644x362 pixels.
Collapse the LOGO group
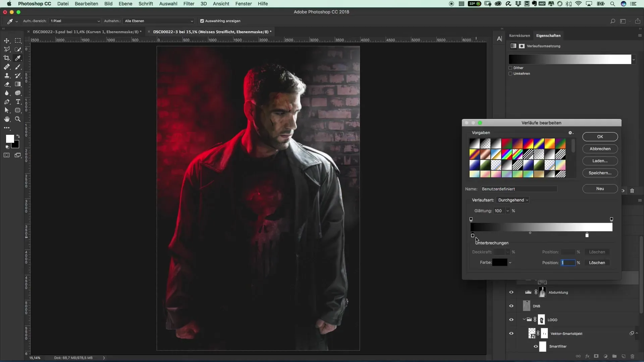[524, 319]
